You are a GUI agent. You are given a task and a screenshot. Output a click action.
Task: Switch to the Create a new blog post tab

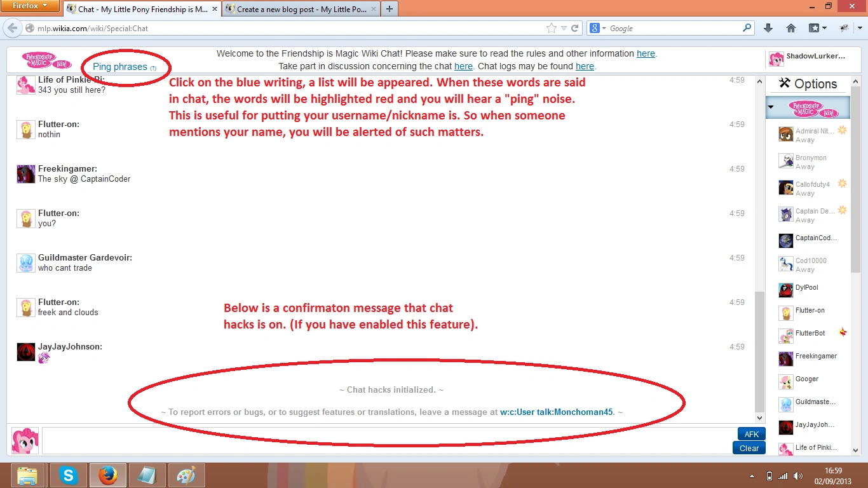[x=301, y=9]
